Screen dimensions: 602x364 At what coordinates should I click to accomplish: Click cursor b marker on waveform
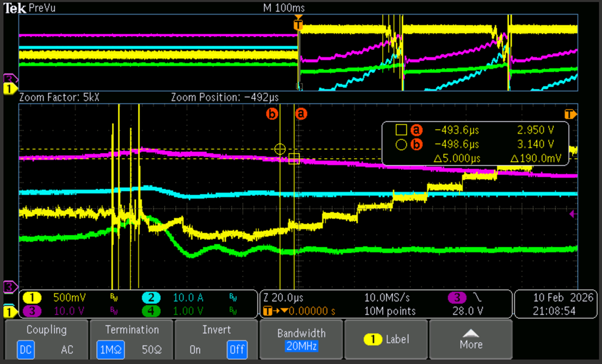tap(272, 113)
